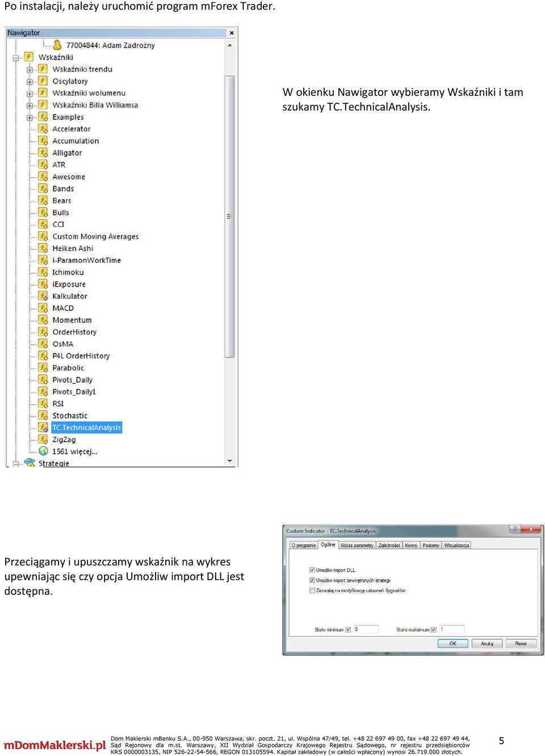Select the Pivots_Daily1 tree item
545x756 pixels.
pyautogui.click(x=74, y=392)
